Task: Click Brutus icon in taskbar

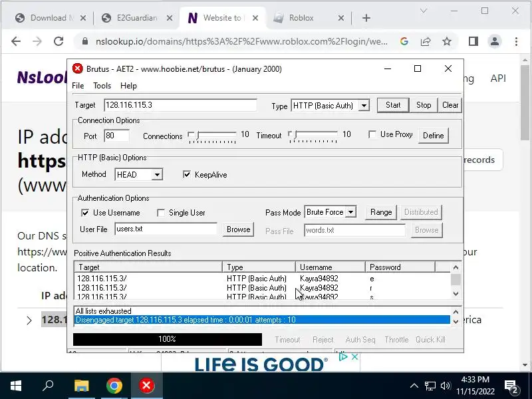Action: tap(146, 386)
